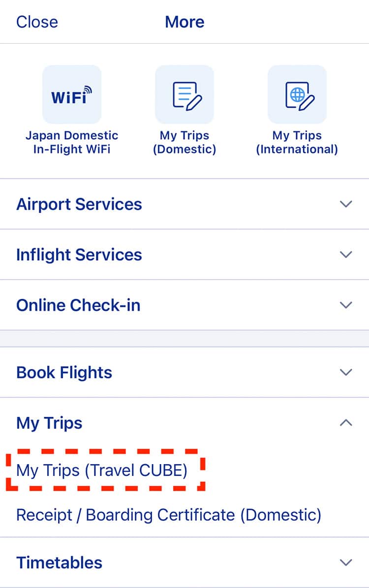369x588 pixels.
Task: Expand the Timetables chevron
Action: (x=346, y=562)
